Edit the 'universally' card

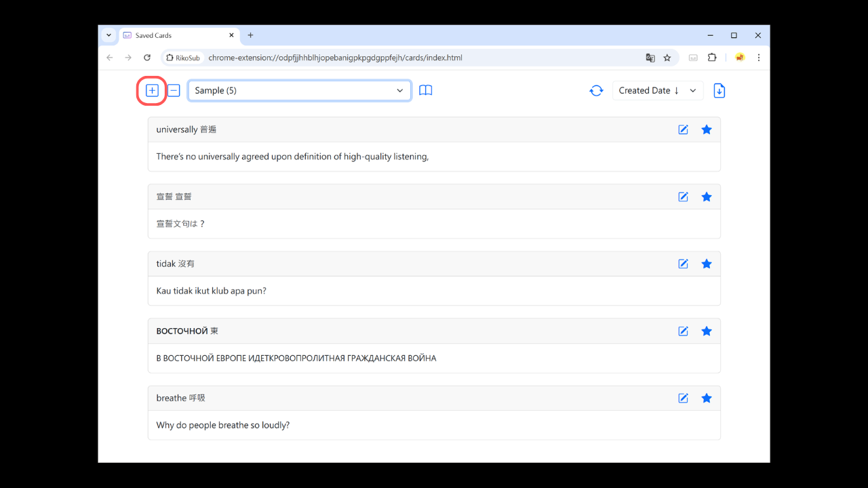683,129
